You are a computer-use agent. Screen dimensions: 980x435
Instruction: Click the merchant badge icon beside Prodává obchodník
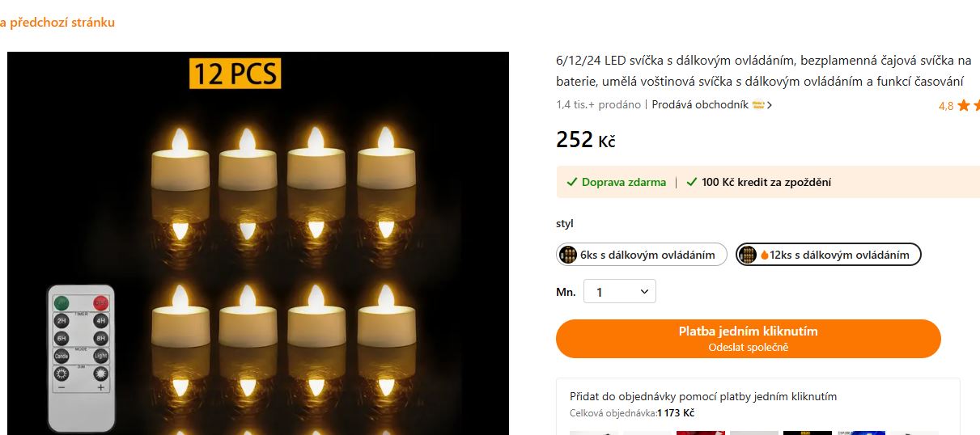pyautogui.click(x=758, y=104)
